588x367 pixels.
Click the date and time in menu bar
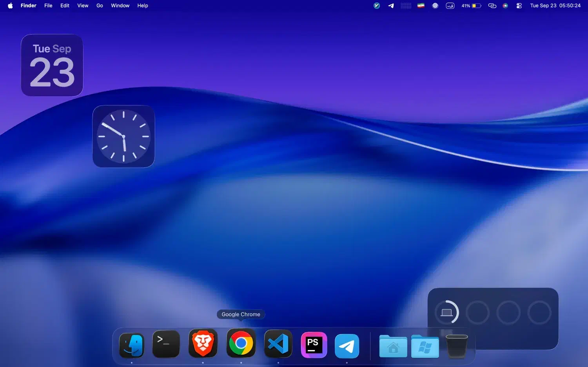point(555,5)
